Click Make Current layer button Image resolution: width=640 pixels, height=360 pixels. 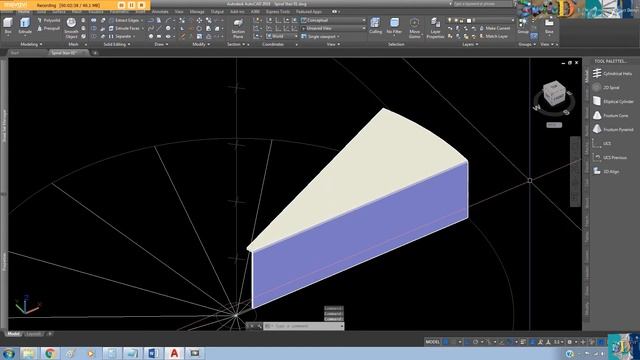point(495,28)
